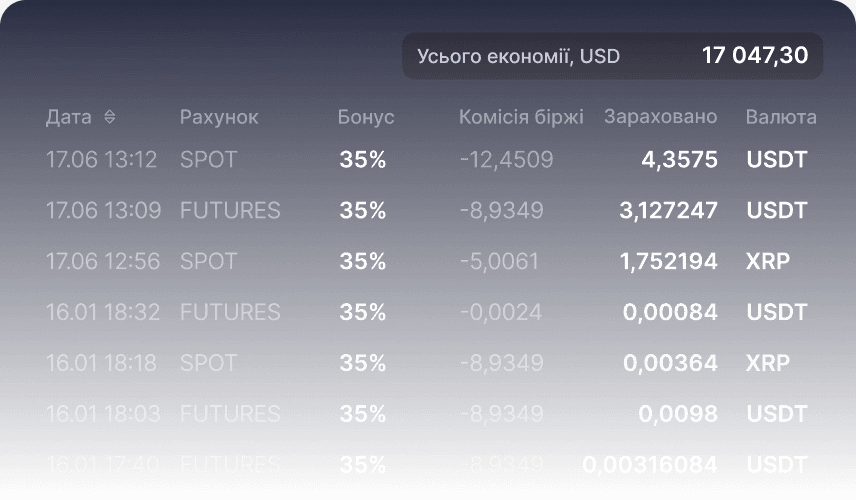Click the 17.06 12:56 date entry
Screen dimensions: 856x500
[103, 261]
